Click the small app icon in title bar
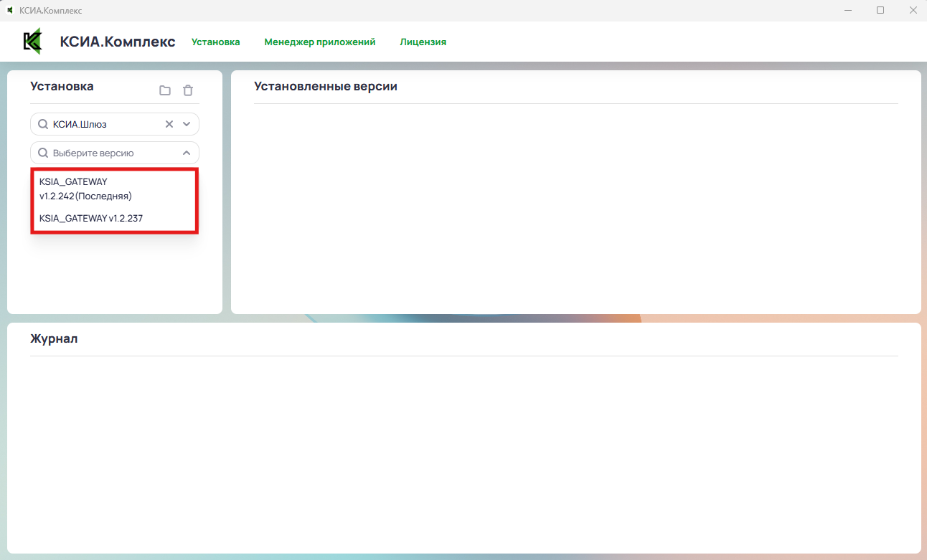Viewport: 927px width, 560px height. click(10, 11)
